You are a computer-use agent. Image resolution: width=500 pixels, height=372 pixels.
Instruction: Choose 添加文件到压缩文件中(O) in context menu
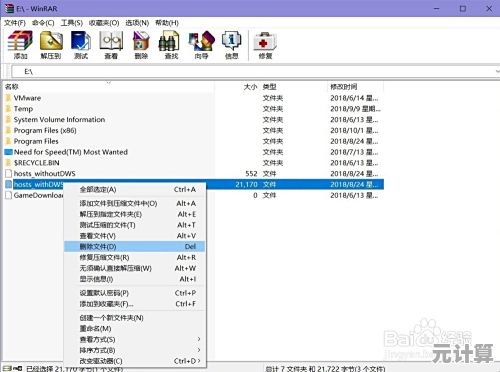pos(135,203)
